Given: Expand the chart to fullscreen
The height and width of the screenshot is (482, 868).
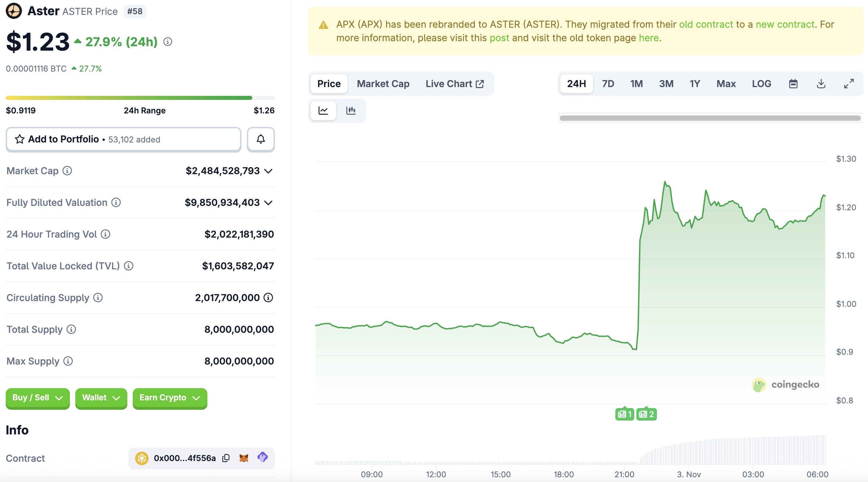Looking at the screenshot, I should (x=848, y=83).
